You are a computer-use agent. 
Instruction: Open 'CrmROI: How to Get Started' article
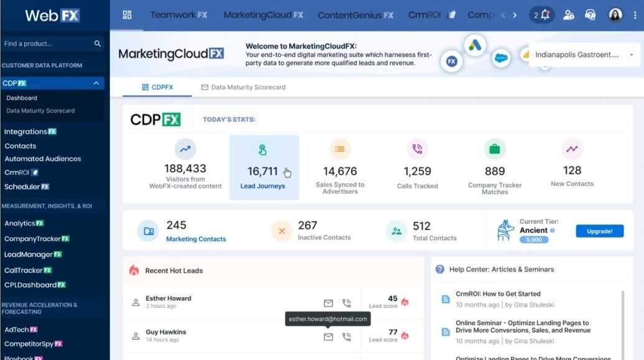click(498, 294)
